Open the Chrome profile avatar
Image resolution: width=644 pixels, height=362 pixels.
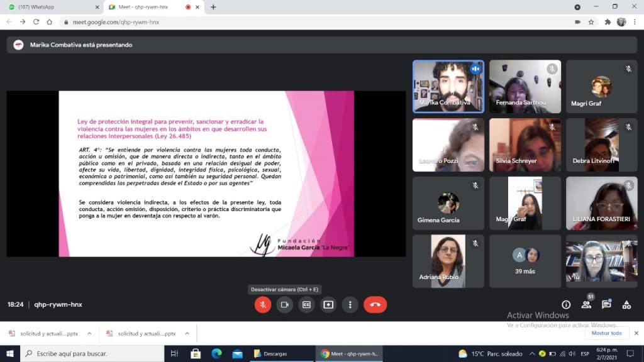click(621, 22)
